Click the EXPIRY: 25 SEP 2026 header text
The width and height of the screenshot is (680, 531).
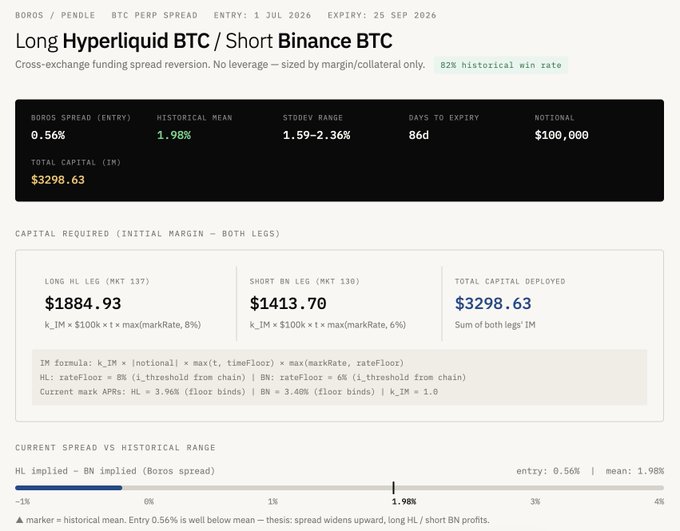coord(382,15)
